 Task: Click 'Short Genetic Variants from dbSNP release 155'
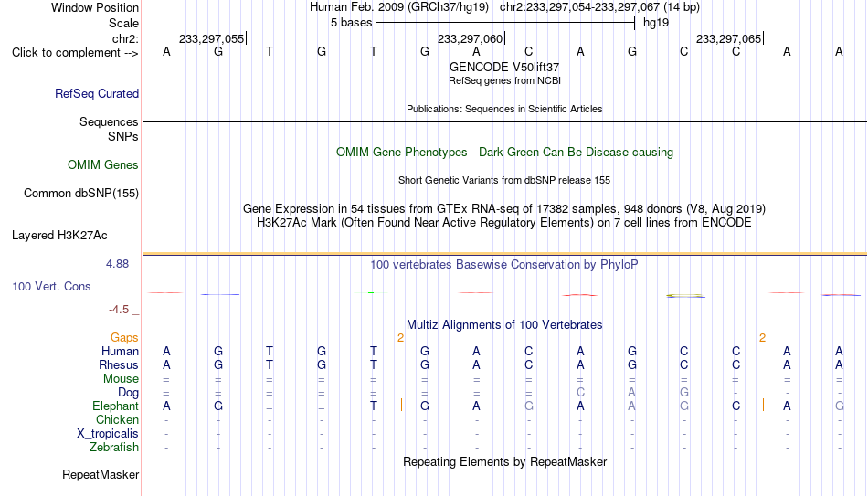(x=504, y=181)
